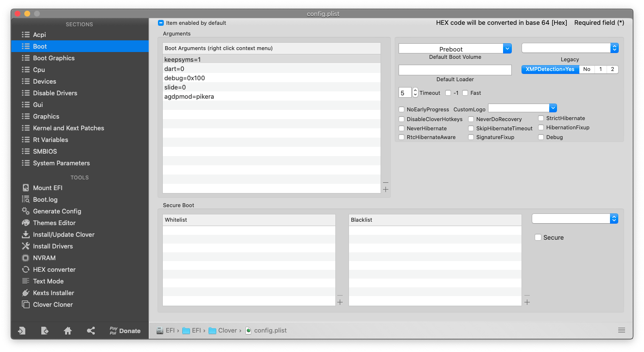
Task: Open the Boot.log viewer icon
Action: pos(26,199)
